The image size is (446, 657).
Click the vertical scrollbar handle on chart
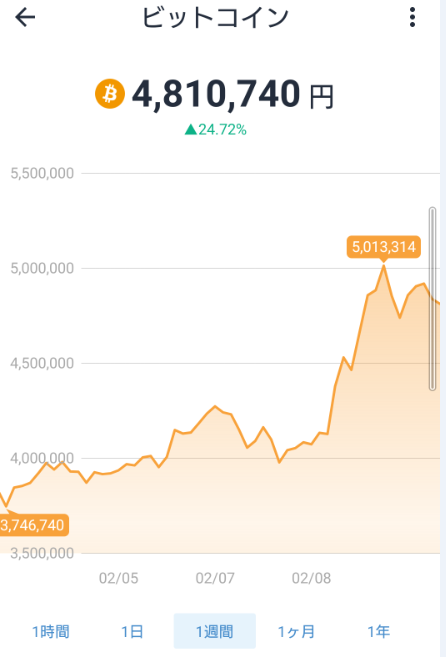click(433, 298)
